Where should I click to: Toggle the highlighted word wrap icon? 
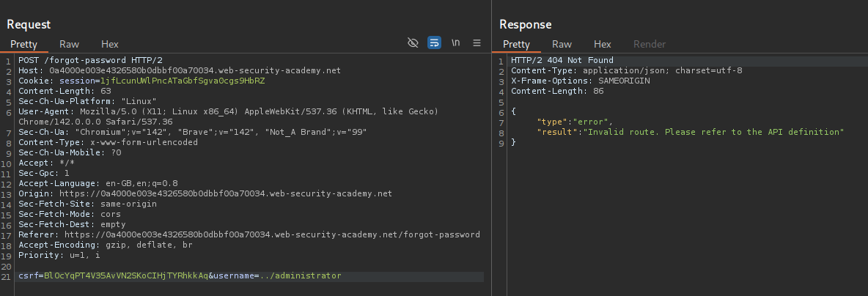[x=434, y=43]
